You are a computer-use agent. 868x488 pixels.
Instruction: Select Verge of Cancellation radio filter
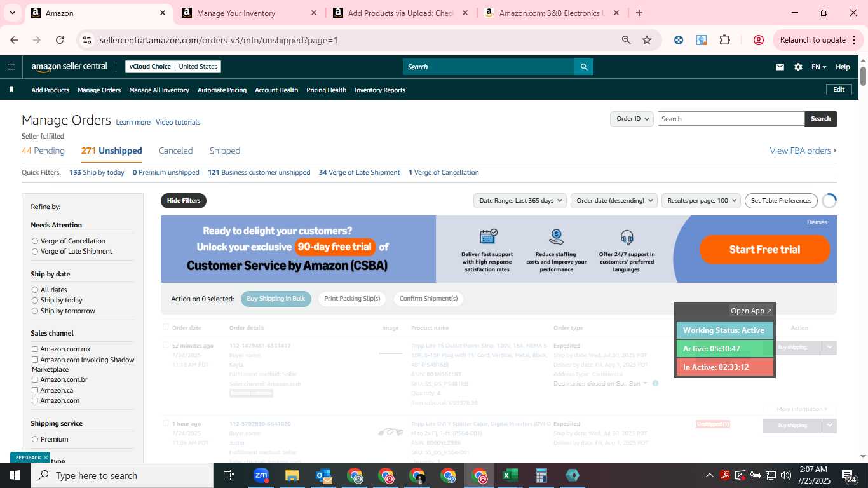(35, 241)
